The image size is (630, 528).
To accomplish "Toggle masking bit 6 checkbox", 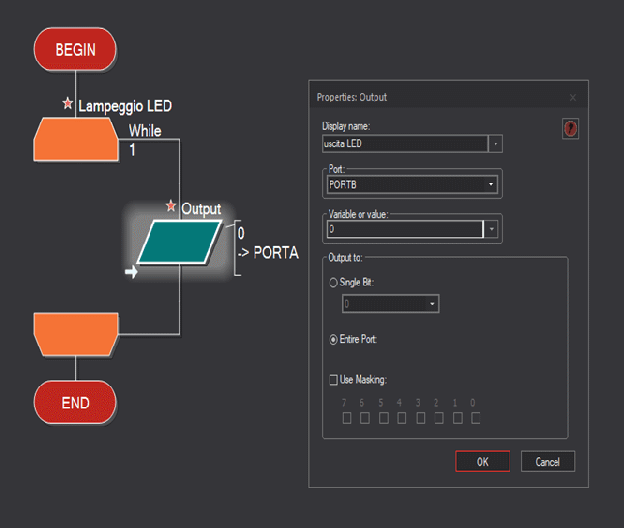I will point(365,418).
